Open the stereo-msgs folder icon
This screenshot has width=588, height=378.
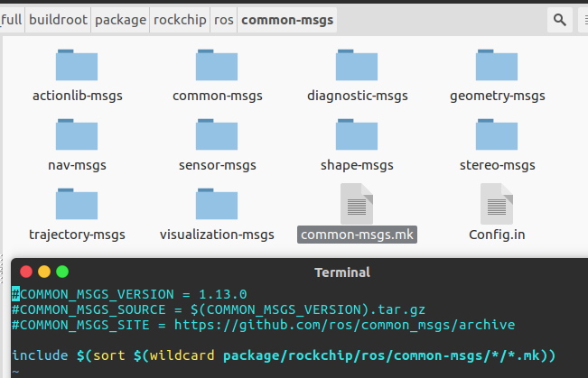[x=497, y=134]
